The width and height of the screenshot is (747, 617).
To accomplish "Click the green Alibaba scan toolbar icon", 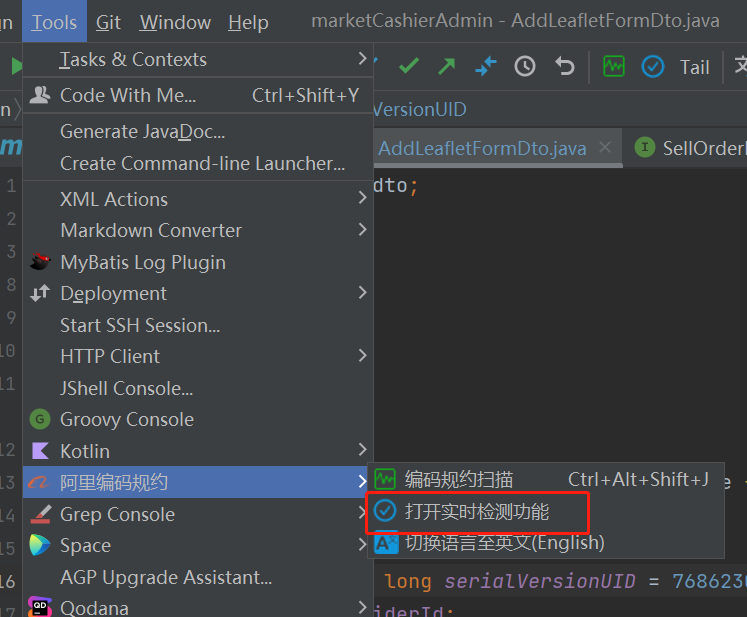I will (614, 66).
